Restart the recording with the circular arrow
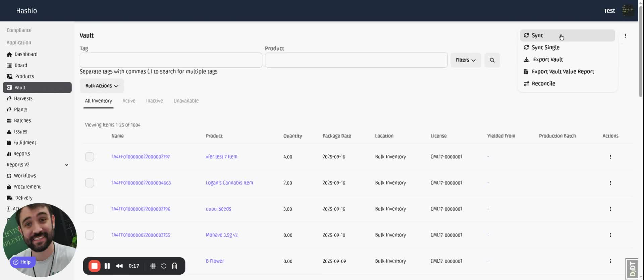 pyautogui.click(x=164, y=266)
